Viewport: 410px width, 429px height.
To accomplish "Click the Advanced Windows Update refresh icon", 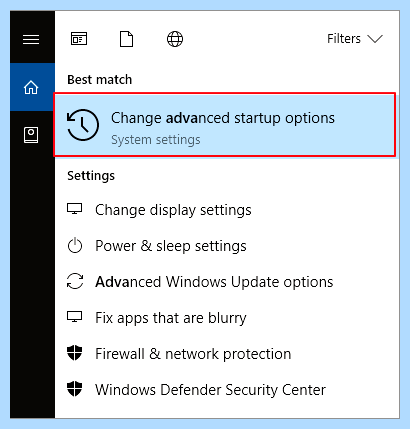I will tap(75, 281).
